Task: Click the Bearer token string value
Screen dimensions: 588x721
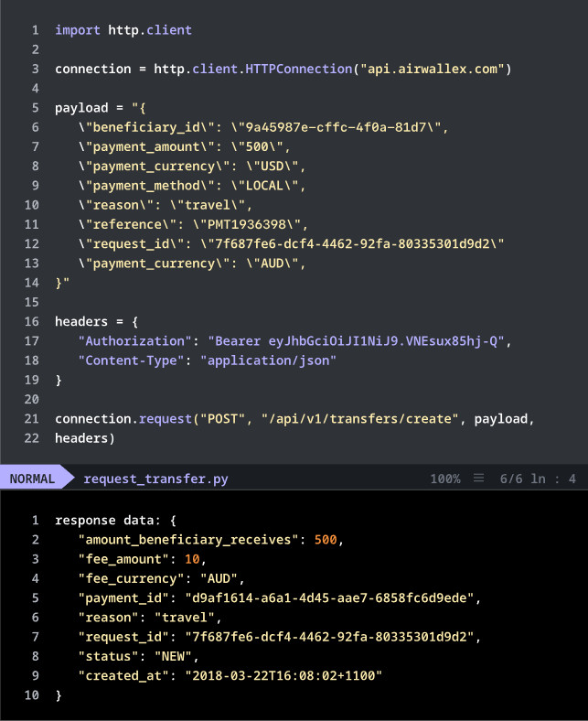Action: (x=358, y=341)
